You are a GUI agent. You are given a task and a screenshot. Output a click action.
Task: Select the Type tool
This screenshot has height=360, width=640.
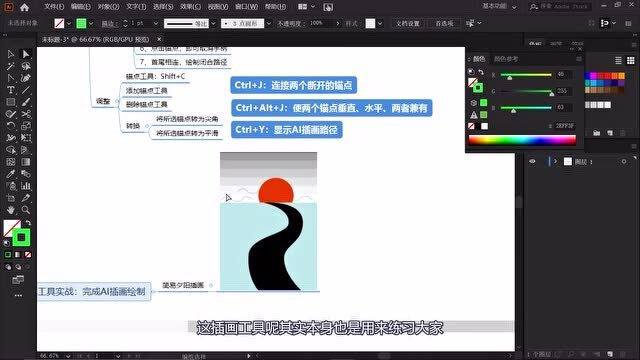[x=11, y=90]
